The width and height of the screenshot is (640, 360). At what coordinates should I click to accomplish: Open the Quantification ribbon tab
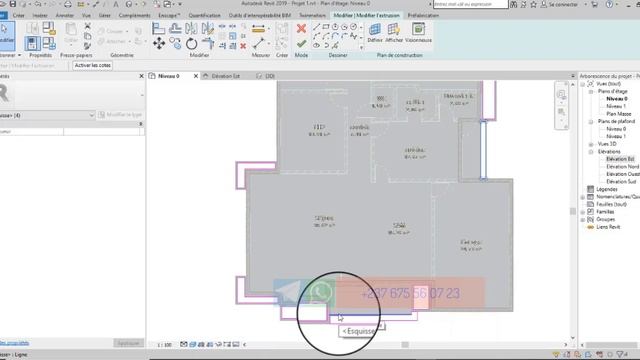point(204,15)
